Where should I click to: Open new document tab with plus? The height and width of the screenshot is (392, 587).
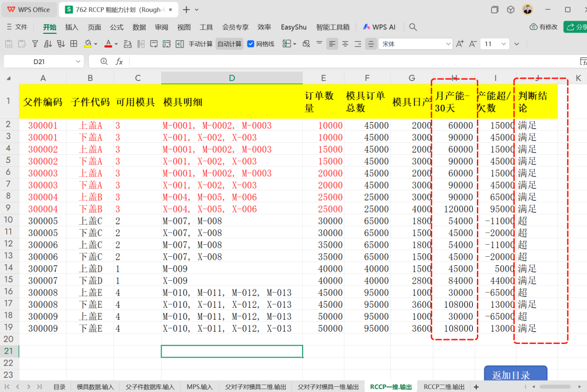pos(186,10)
